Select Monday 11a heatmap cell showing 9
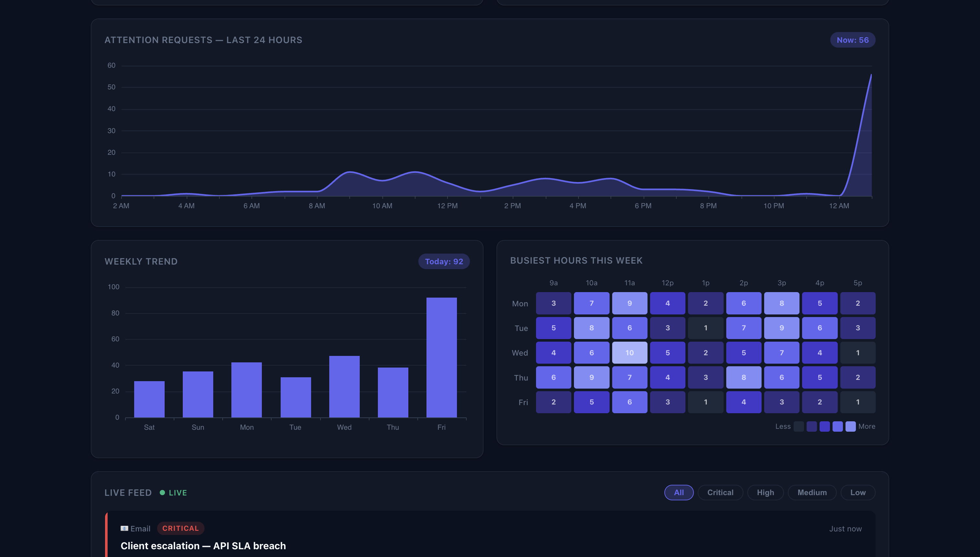 point(629,303)
